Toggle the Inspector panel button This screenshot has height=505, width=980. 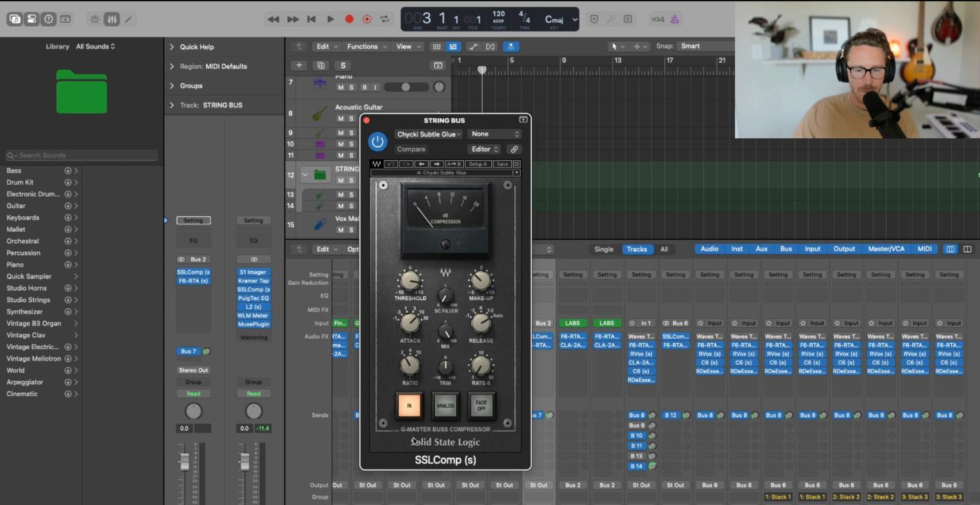point(32,19)
